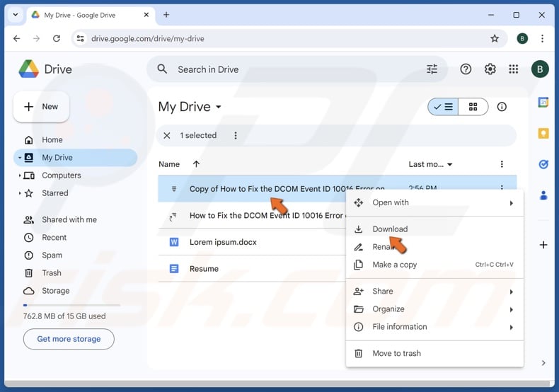Click the Resume Docs file icon
This screenshot has height=392, width=559.
(174, 268)
